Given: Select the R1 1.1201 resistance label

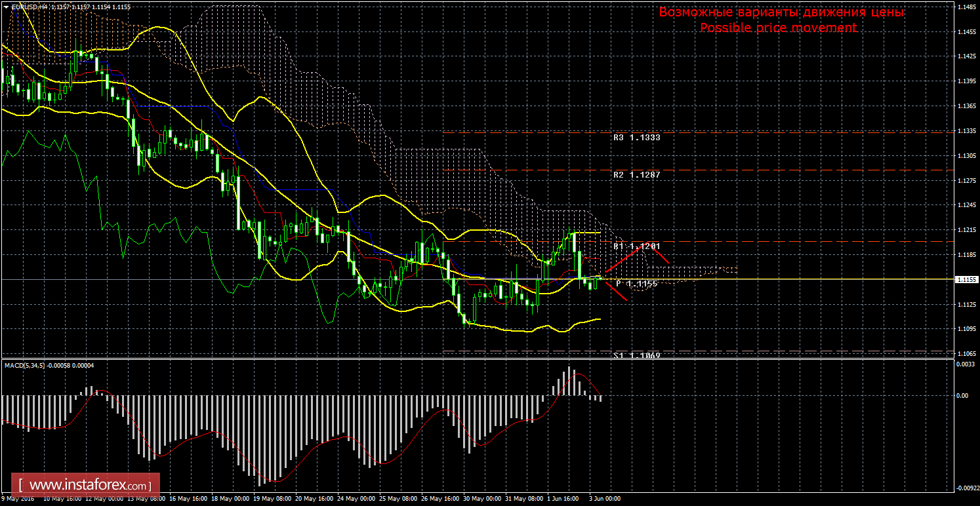Looking at the screenshot, I should pyautogui.click(x=636, y=246).
